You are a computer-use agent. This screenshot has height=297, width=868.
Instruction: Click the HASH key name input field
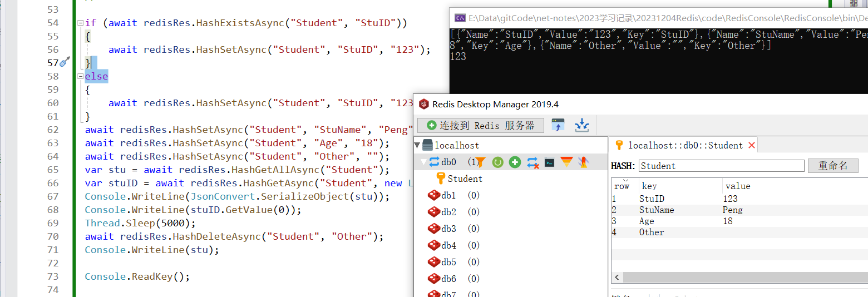[722, 166]
